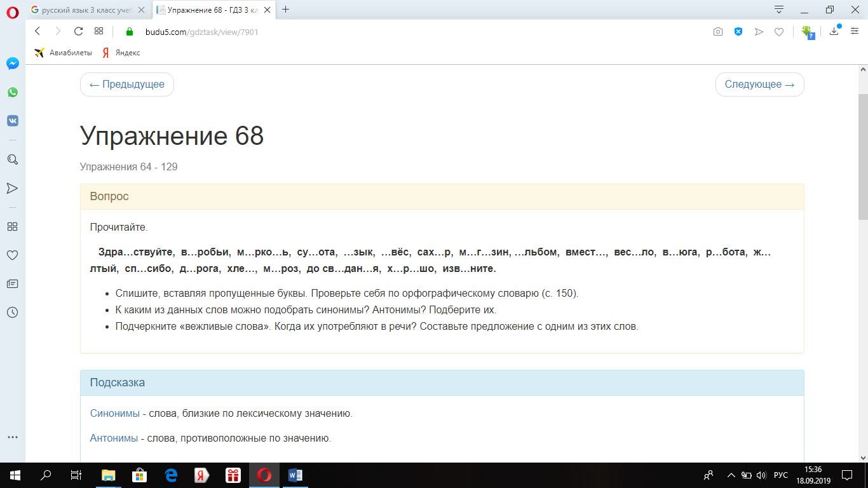
Task: Go to the Предыдущее exercise
Action: (127, 85)
